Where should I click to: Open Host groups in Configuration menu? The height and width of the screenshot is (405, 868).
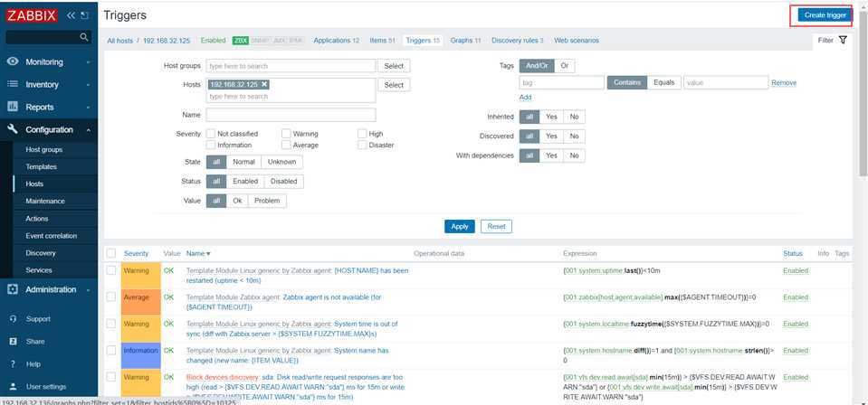pyautogui.click(x=43, y=150)
